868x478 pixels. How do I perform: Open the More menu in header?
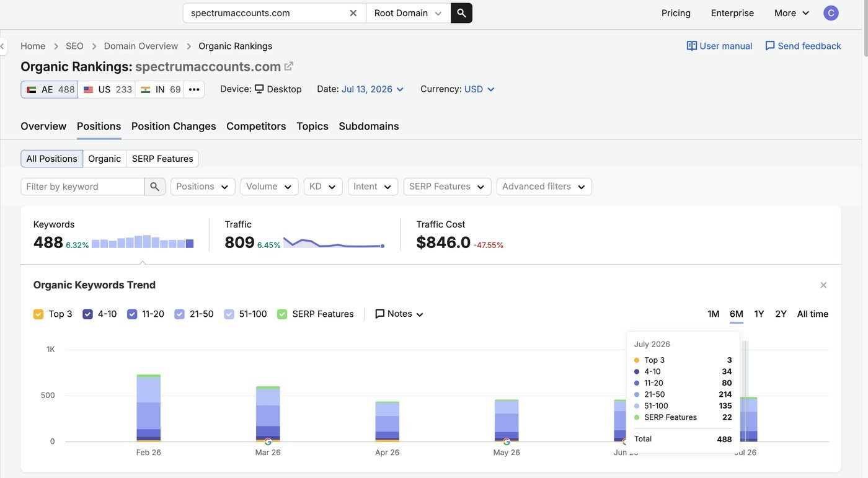(792, 13)
